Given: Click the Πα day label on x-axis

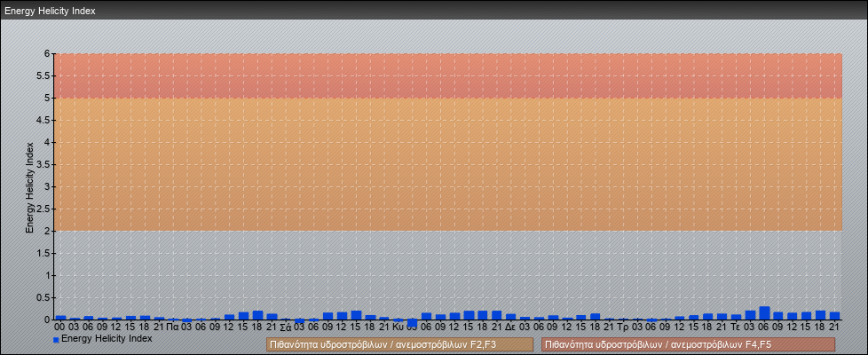Looking at the screenshot, I should click(x=173, y=327).
